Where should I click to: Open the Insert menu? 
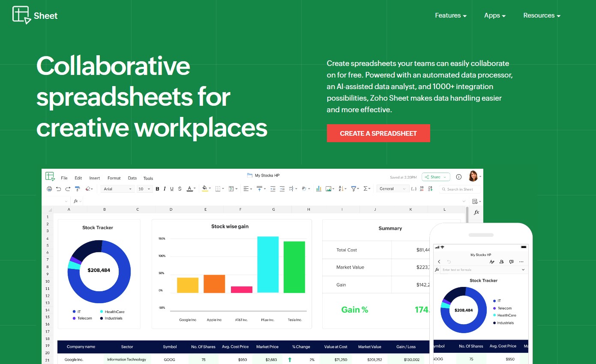[x=95, y=178]
